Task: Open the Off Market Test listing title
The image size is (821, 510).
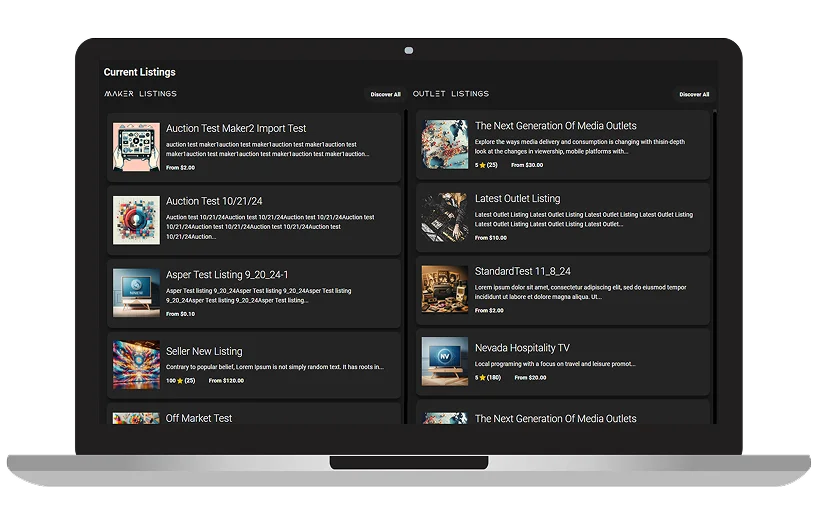Action: (x=199, y=418)
